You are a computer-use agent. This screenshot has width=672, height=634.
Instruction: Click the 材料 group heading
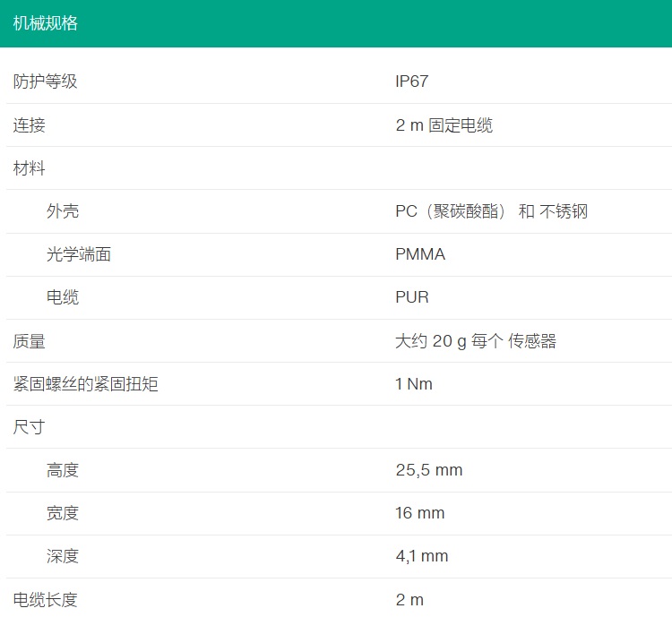29,168
